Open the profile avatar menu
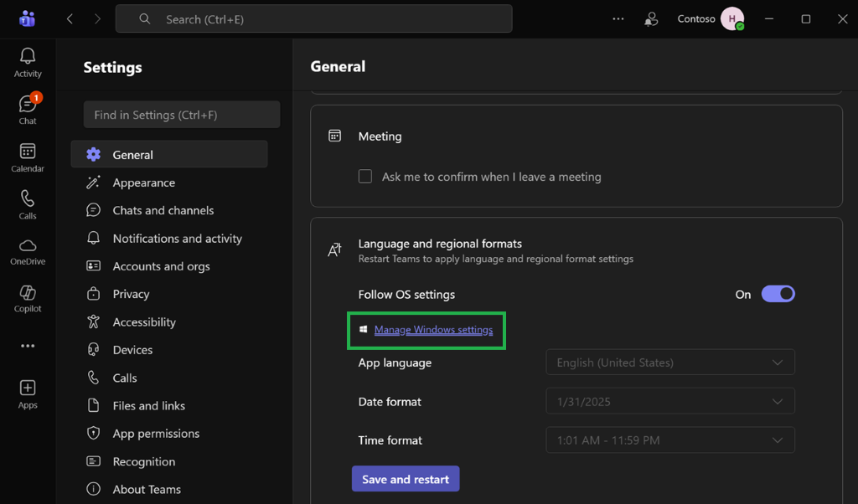 tap(732, 19)
